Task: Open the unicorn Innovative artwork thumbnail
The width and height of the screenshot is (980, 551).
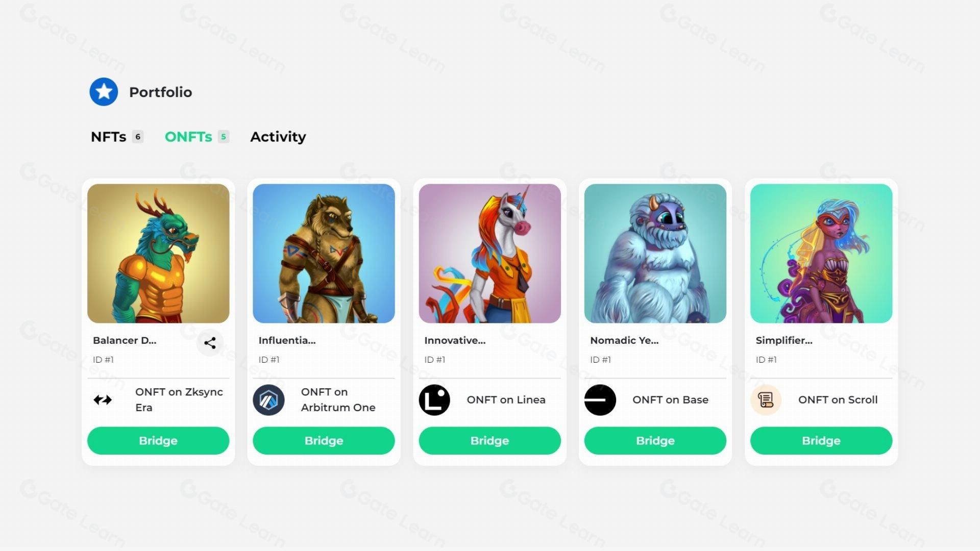Action: (x=489, y=254)
